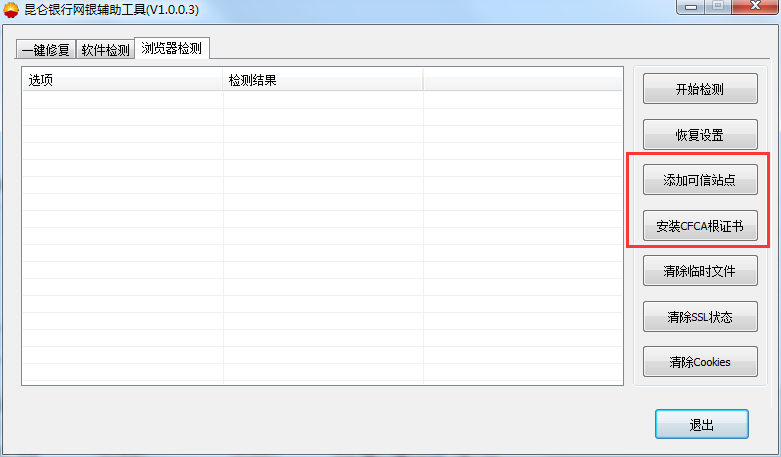Image resolution: width=781 pixels, height=457 pixels.
Task: Click the 选项 column header
Action: [123, 80]
